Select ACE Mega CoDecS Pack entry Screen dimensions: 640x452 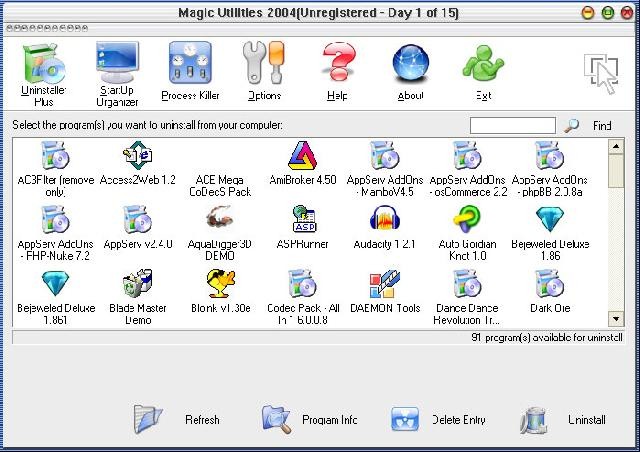tap(220, 186)
